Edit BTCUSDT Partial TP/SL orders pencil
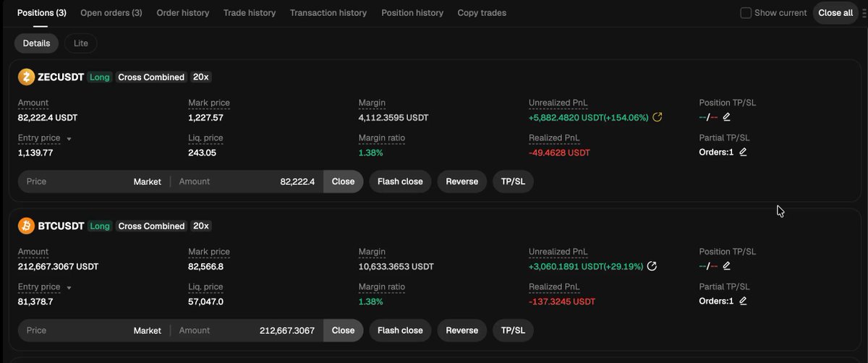This screenshot has height=363, width=868. coord(743,301)
